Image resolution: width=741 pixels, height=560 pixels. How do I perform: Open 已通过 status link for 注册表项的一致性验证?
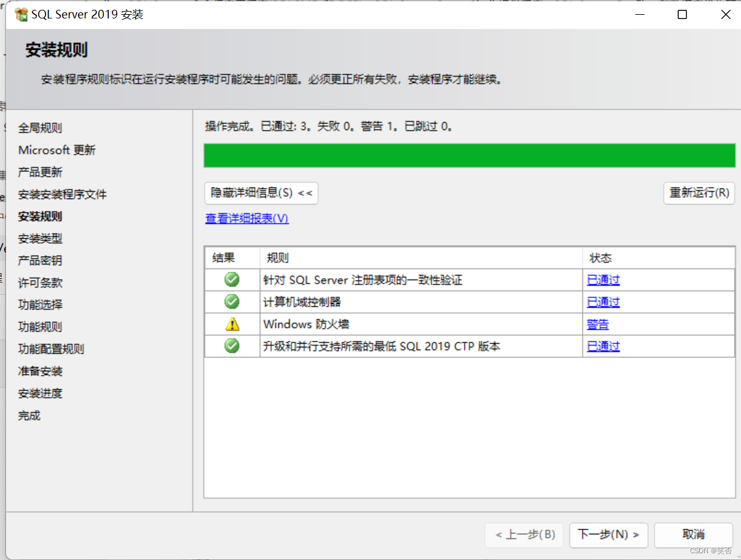tap(603, 280)
